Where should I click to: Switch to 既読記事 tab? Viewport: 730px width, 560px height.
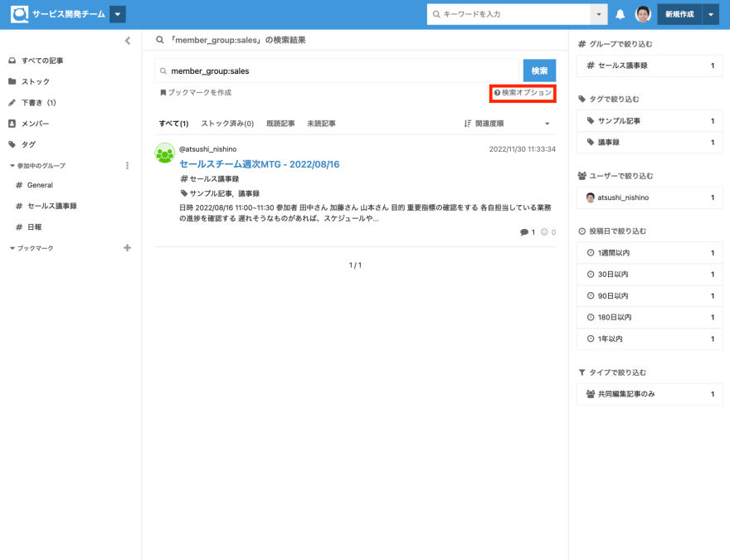280,124
